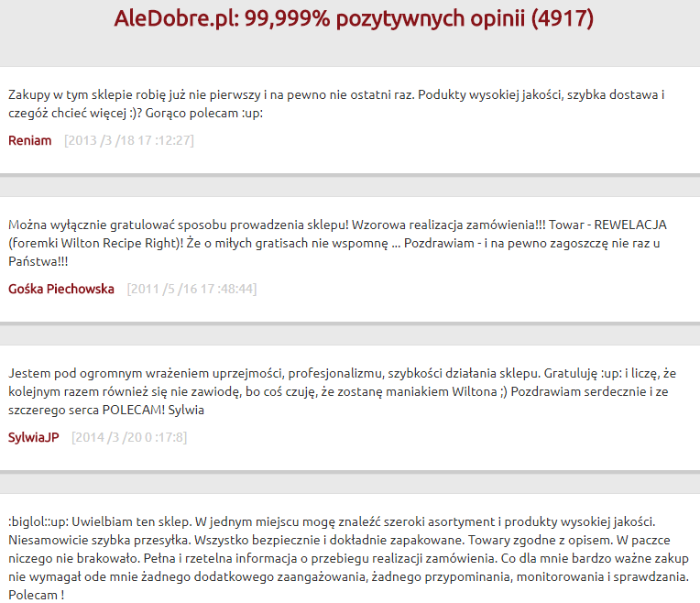700x603 pixels.
Task: Click the AleDobre.pl 99,999% pozytywnych opinii heading
Action: pos(354,19)
